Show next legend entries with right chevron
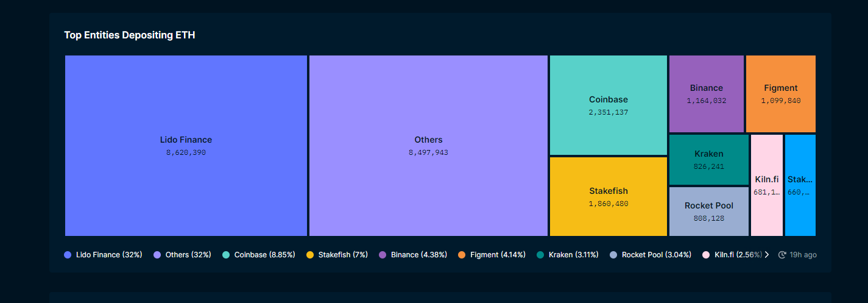Screen dimensions: 868x303 point(767,255)
